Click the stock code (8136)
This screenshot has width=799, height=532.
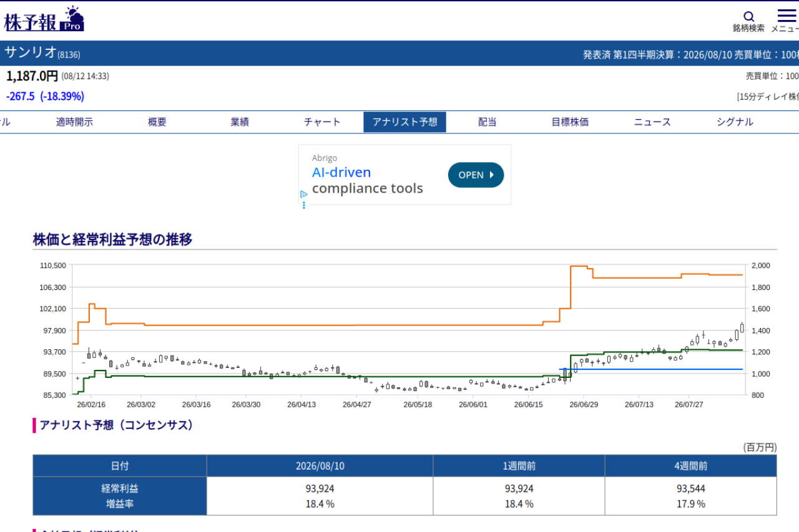point(69,55)
